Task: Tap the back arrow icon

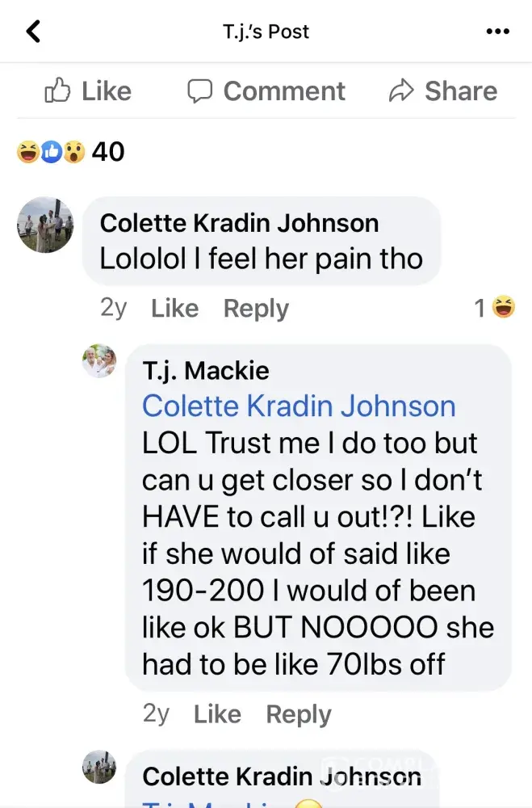Action: tap(33, 32)
